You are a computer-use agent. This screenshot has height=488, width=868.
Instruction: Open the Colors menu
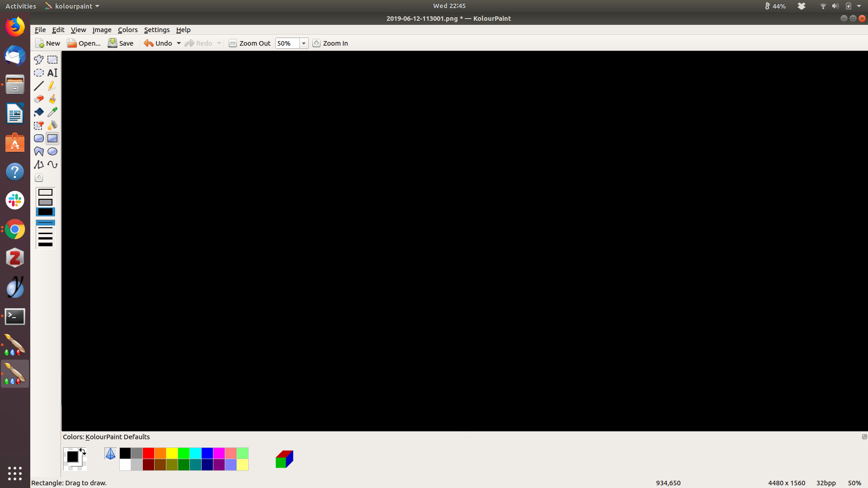pos(127,30)
